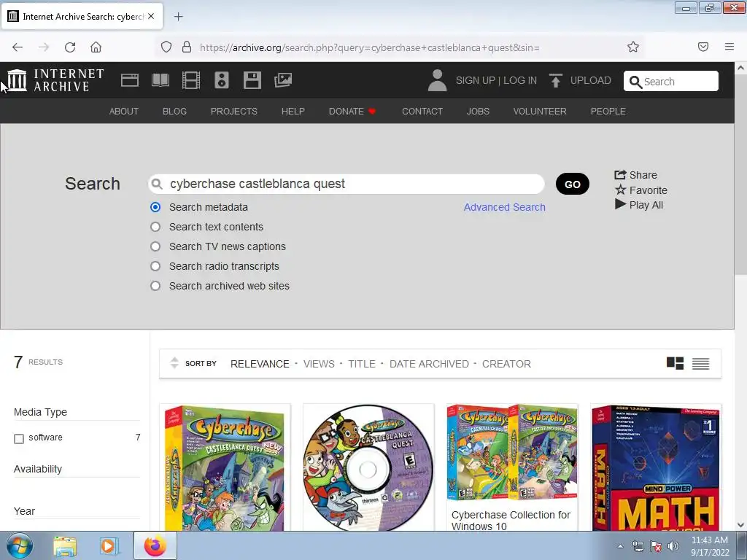Open the Images icon
Screen dimensions: 747x560
tap(283, 80)
